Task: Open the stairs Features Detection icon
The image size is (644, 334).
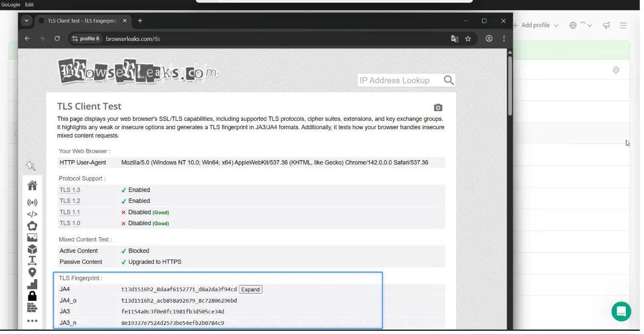Action: point(32,284)
